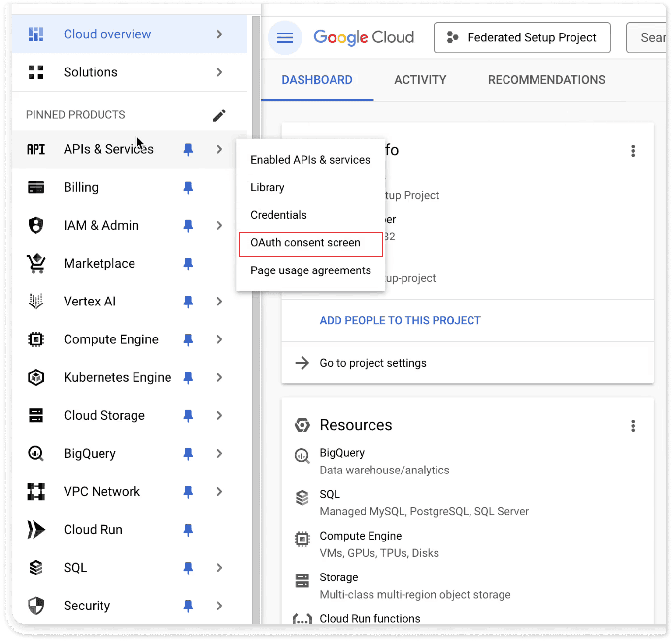Click the hamburger navigation menu icon
Viewport: 672px width, 642px height.
pyautogui.click(x=285, y=38)
